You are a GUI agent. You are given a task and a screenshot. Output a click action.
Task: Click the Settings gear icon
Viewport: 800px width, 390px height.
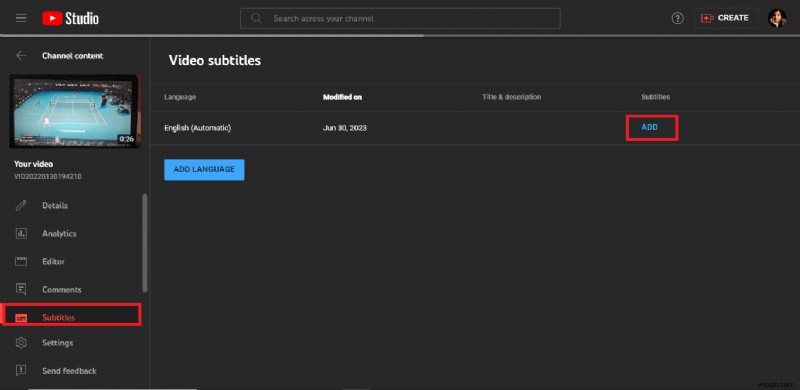point(21,343)
